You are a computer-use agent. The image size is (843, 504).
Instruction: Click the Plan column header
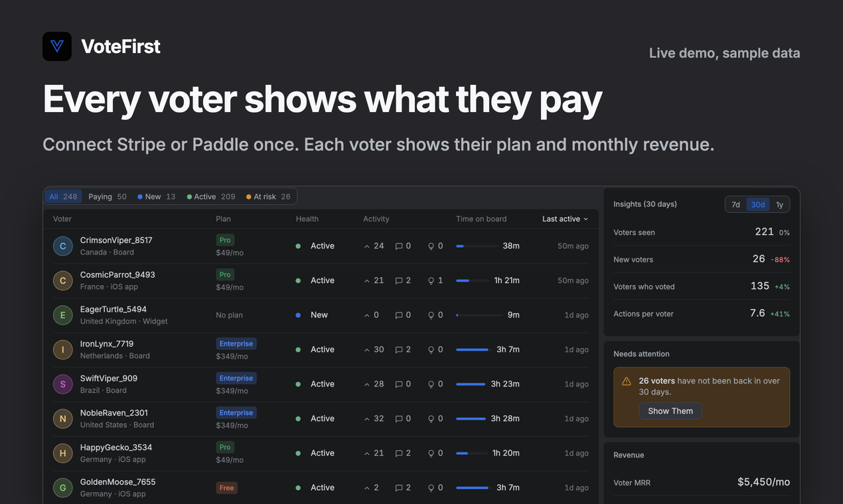click(x=223, y=219)
